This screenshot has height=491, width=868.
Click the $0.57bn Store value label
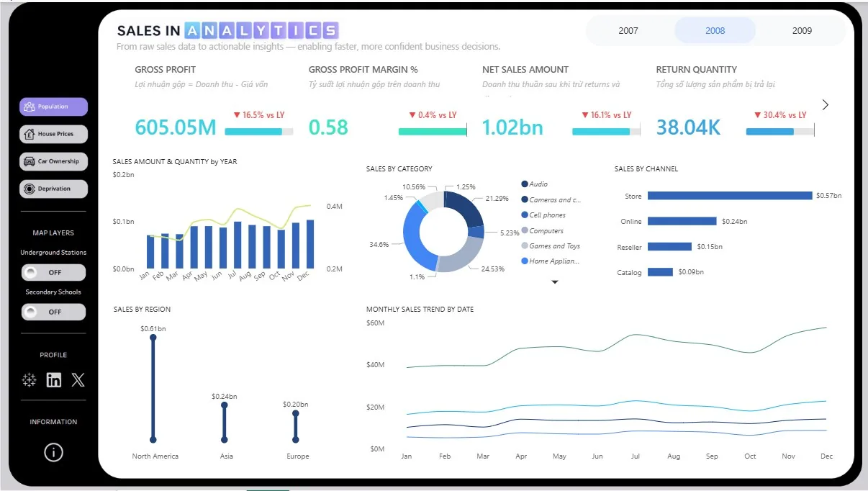tap(828, 196)
